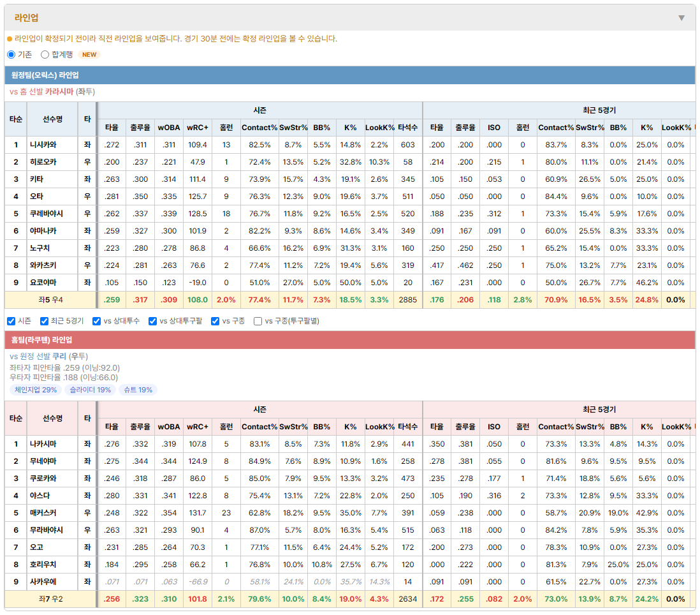
Task: Collapse the 라인업 panel using the triangle arrow
Action: [682, 18]
